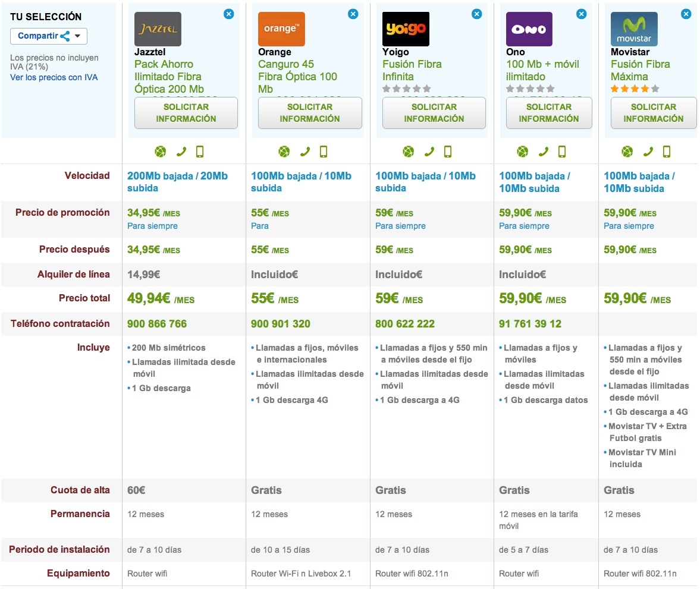Image resolution: width=700 pixels, height=589 pixels.
Task: Select Orange phone number 900 901 320
Action: click(280, 324)
